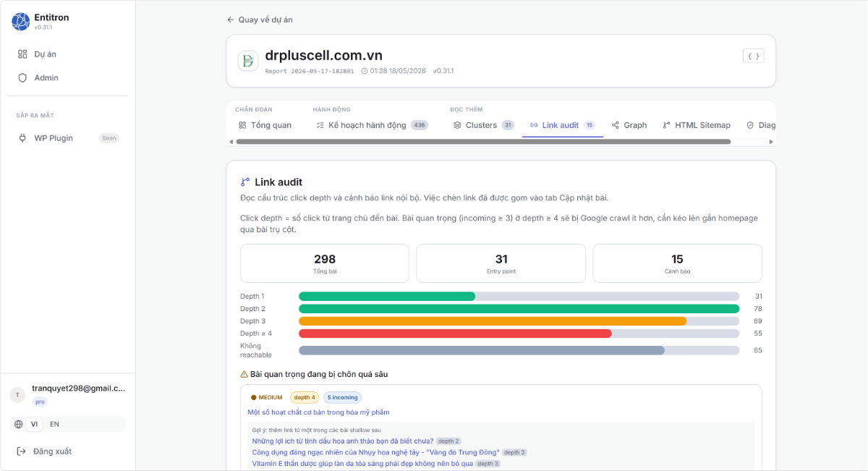Click the tranquyet298 email account name
Screen dimensions: 868x471
(78, 389)
